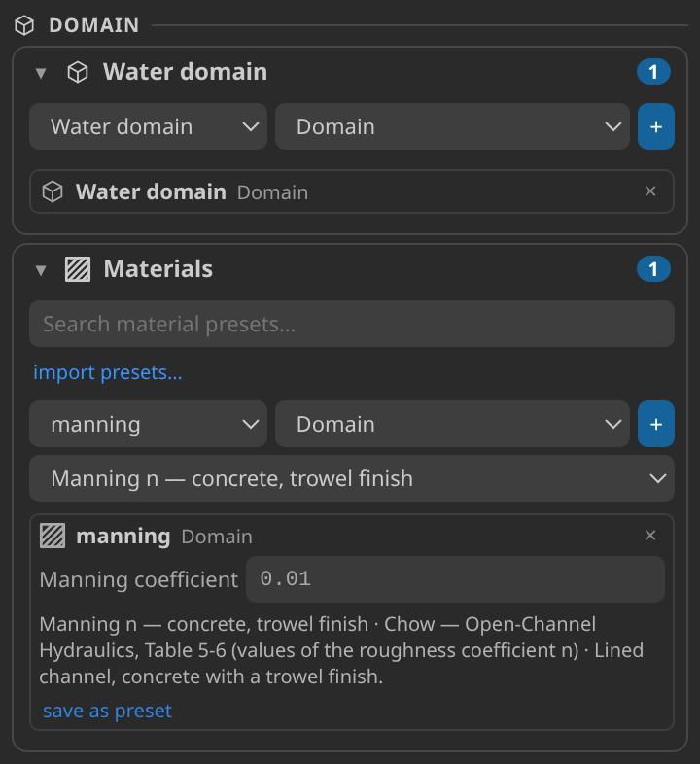
Task: Click hatched icon in manning entry row
Action: (x=52, y=536)
